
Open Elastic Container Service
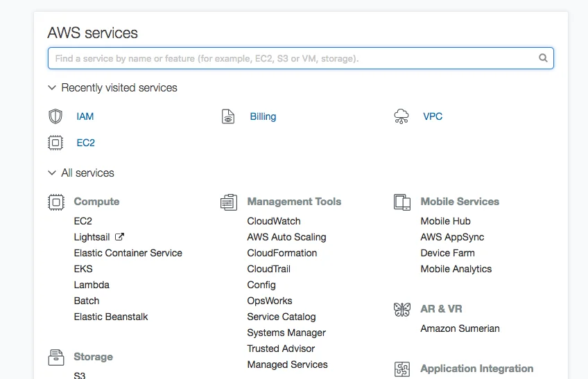coord(128,253)
